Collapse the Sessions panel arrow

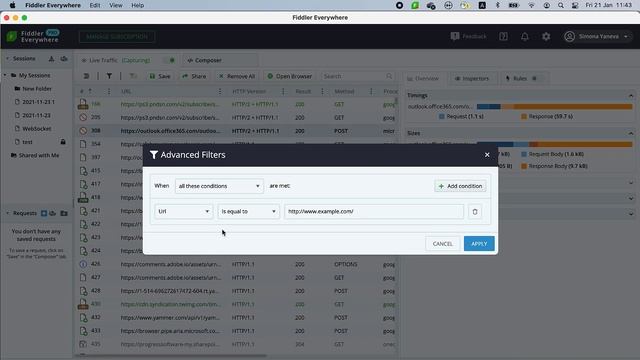click(x=7, y=59)
